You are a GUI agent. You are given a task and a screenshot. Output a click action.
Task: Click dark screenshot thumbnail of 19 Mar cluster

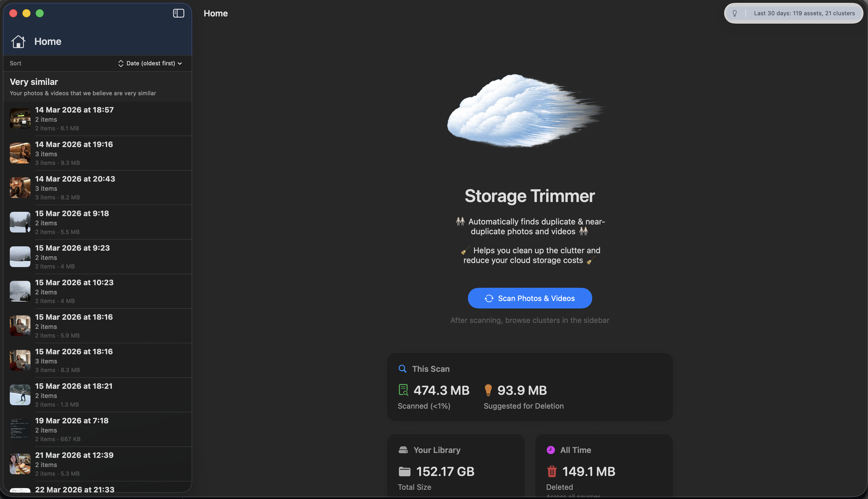[x=20, y=429]
